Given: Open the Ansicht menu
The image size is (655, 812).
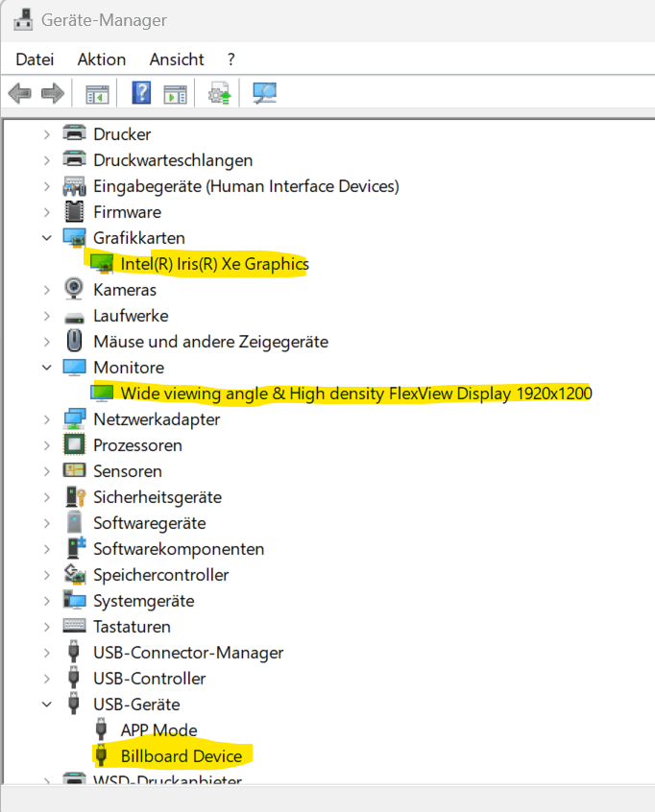Looking at the screenshot, I should (177, 60).
